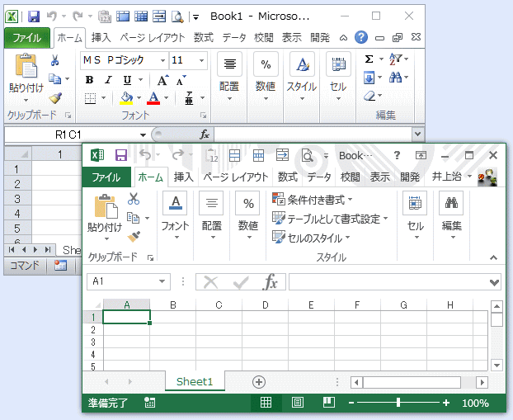Click fx insert function in front window

click(271, 281)
